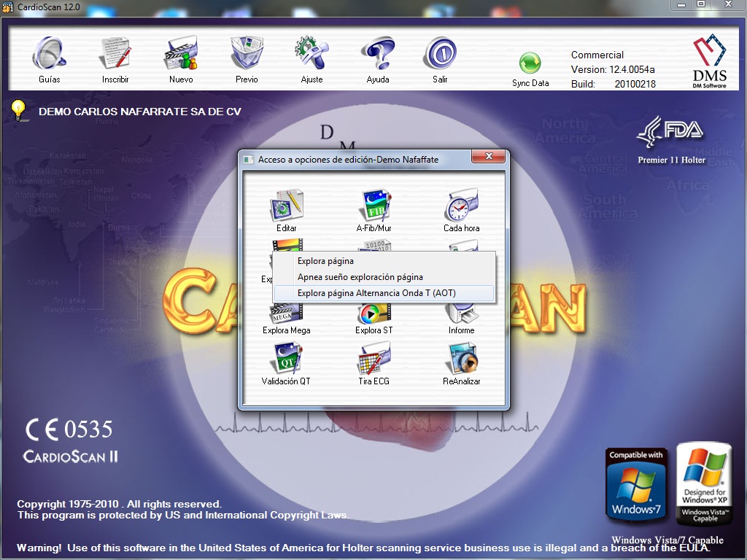
Task: Click the Inscribir toolbar icon
Action: pyautogui.click(x=115, y=53)
